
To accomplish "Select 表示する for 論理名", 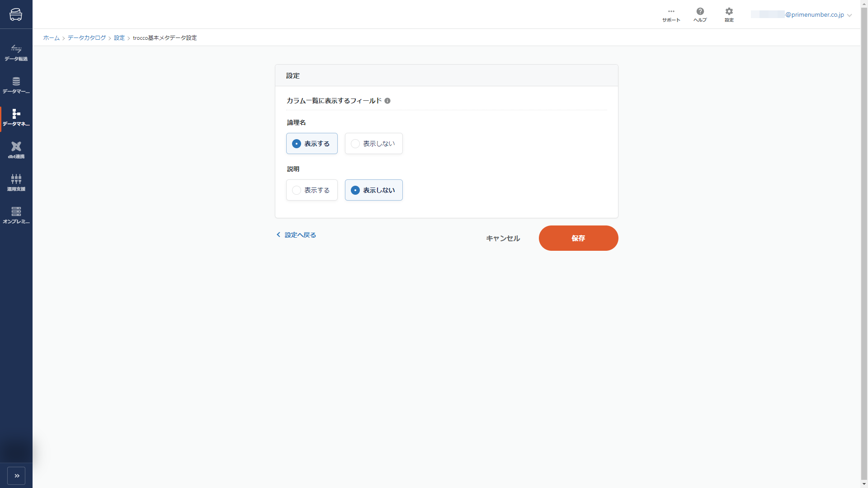I will [312, 144].
